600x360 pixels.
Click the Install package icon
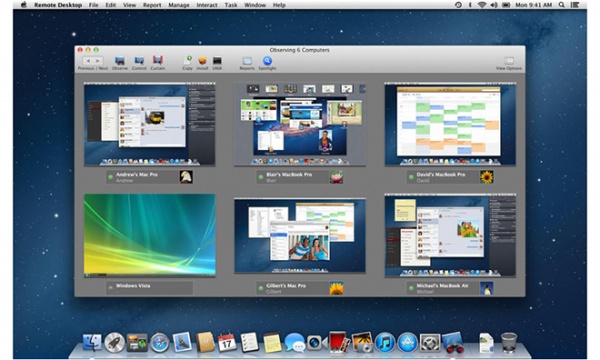[x=202, y=61]
